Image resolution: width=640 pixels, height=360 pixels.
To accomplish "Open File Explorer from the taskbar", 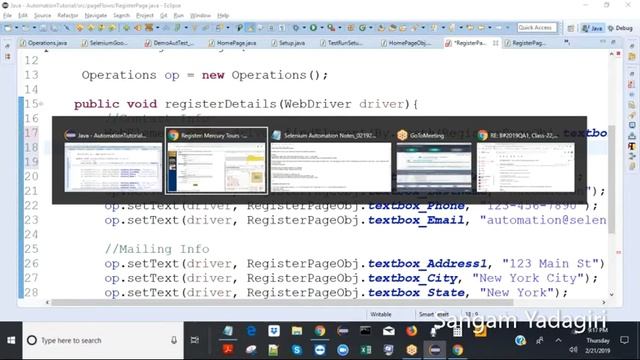I will (297, 331).
